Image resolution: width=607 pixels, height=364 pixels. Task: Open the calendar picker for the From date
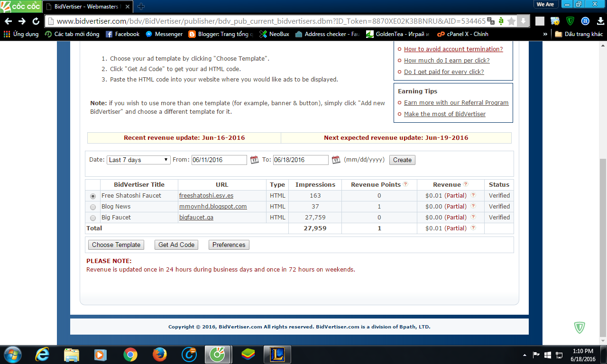click(x=254, y=160)
